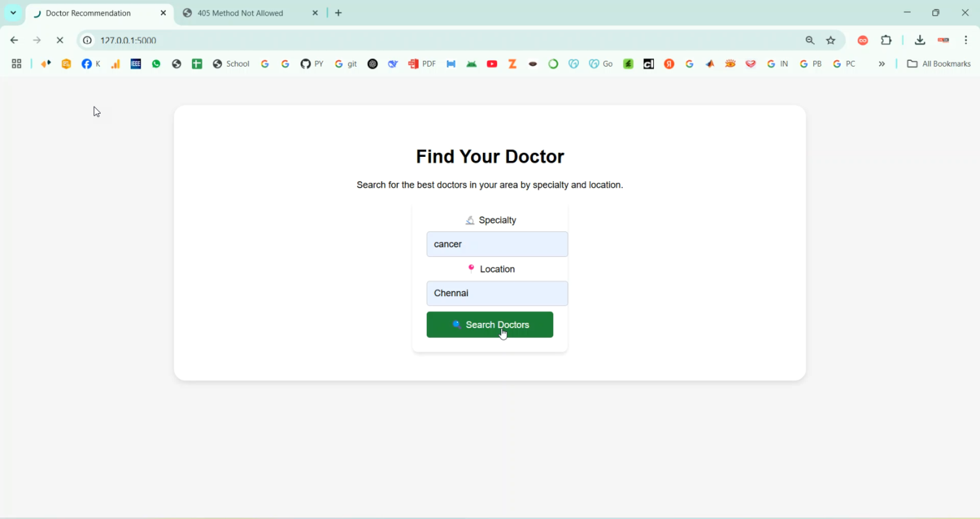Switch to the 405 Method Not Allowed tab
Image resolution: width=980 pixels, height=519 pixels.
coord(242,13)
